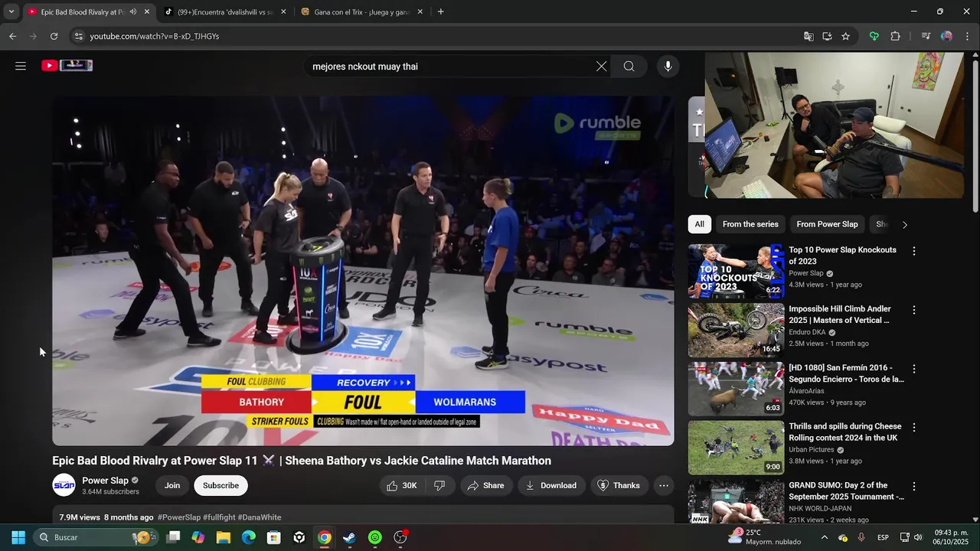Screen dimensions: 980x551
Task: Dislike the video with thumbs down
Action: point(439,485)
